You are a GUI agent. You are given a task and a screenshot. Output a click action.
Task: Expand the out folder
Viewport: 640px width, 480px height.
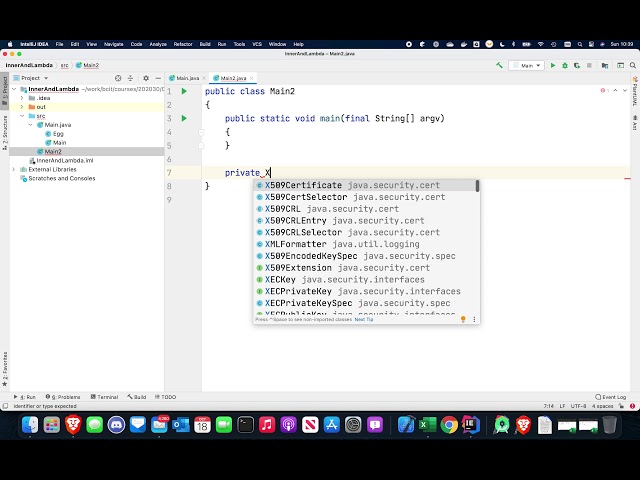[22, 107]
